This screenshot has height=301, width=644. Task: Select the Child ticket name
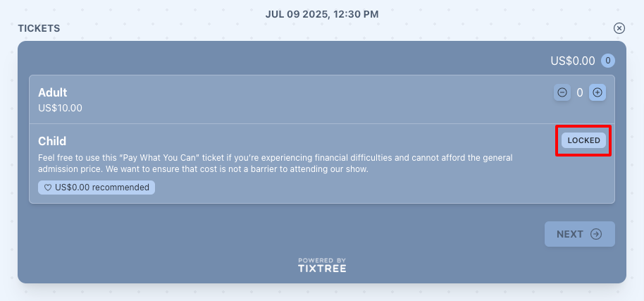(x=52, y=141)
